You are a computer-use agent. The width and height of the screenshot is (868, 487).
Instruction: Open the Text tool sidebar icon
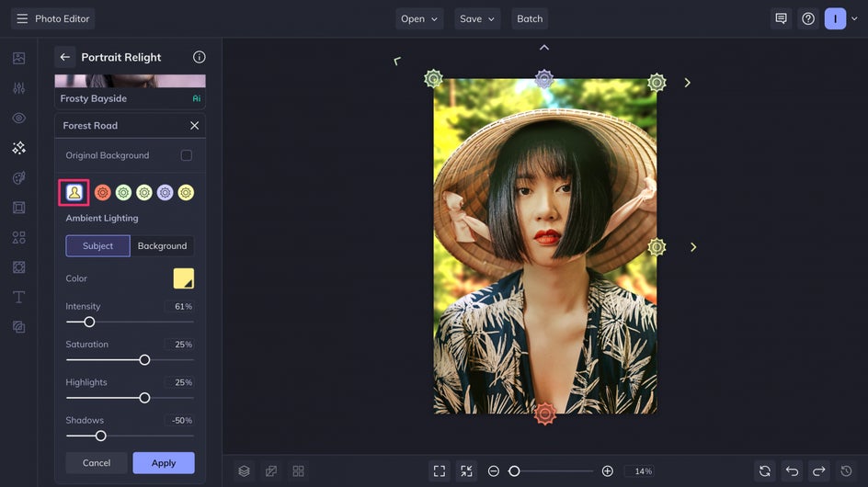pos(18,297)
